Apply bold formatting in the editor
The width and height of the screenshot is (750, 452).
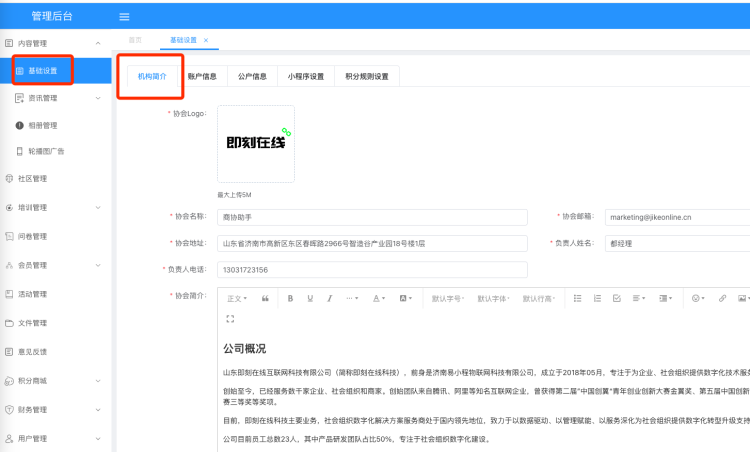(290, 298)
